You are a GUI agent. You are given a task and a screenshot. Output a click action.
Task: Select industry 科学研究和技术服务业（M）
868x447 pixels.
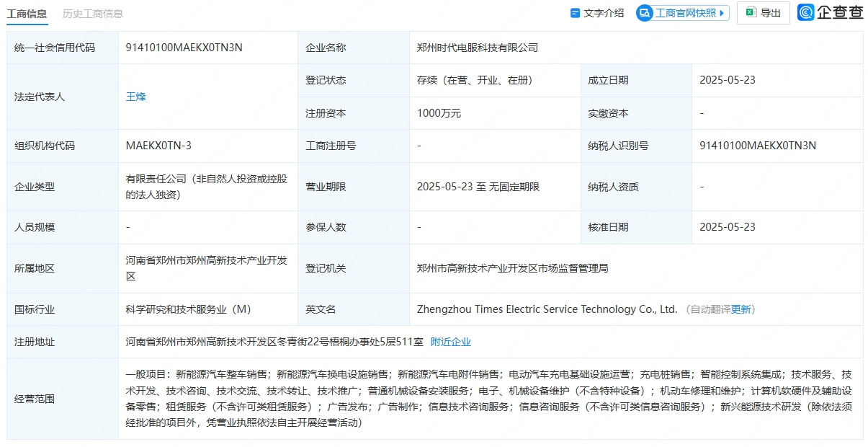pos(189,309)
